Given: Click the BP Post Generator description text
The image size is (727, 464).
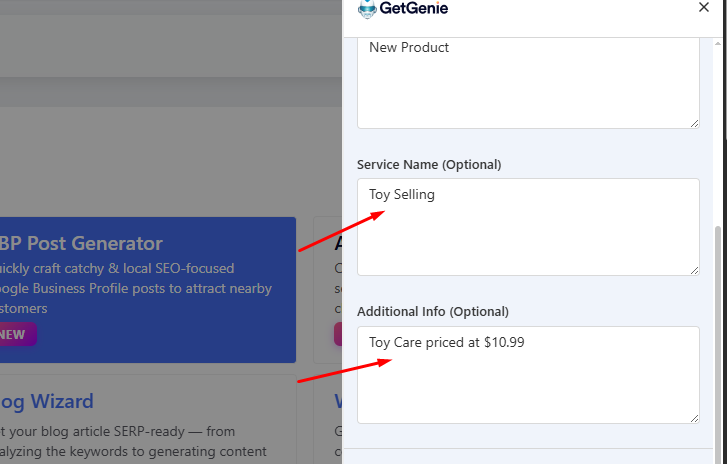Looking at the screenshot, I should point(135,288).
